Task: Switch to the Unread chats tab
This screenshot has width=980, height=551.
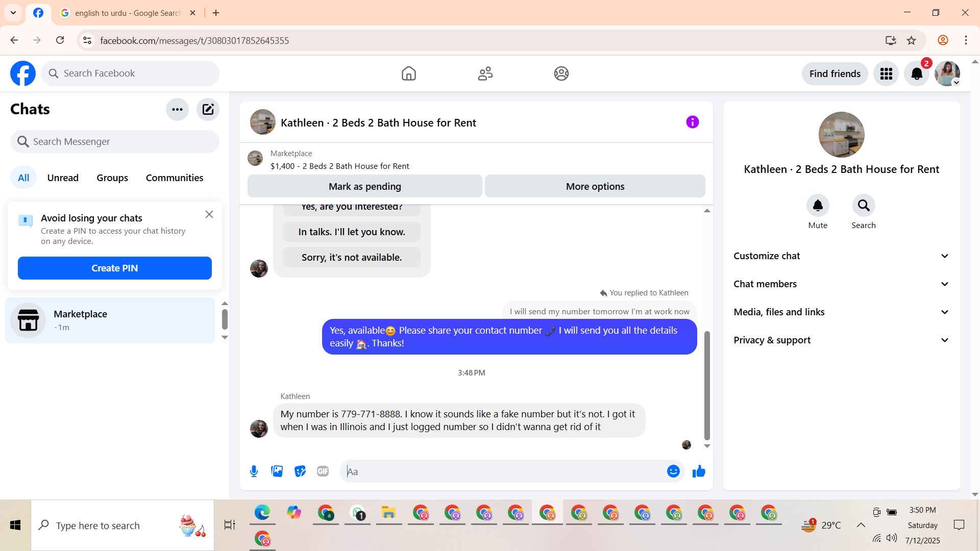Action: (x=63, y=178)
